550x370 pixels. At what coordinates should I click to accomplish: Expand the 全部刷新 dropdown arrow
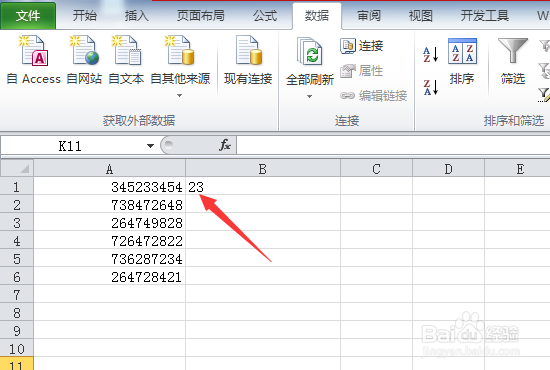[309, 96]
